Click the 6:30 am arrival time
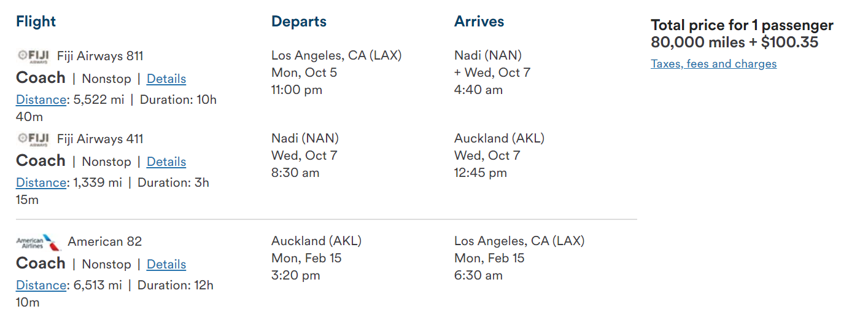Viewport: 868px width, 325px height. [x=478, y=275]
